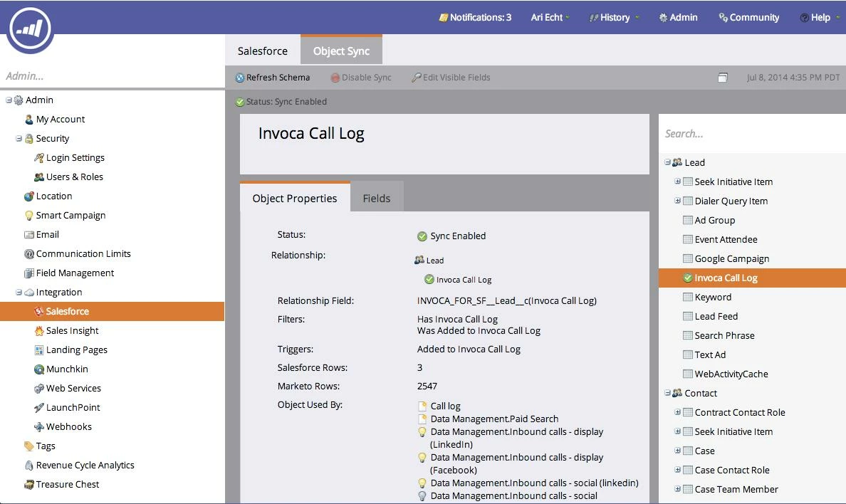Open the Ari Echt user menu
Viewport: 846px width, 504px height.
(x=550, y=17)
